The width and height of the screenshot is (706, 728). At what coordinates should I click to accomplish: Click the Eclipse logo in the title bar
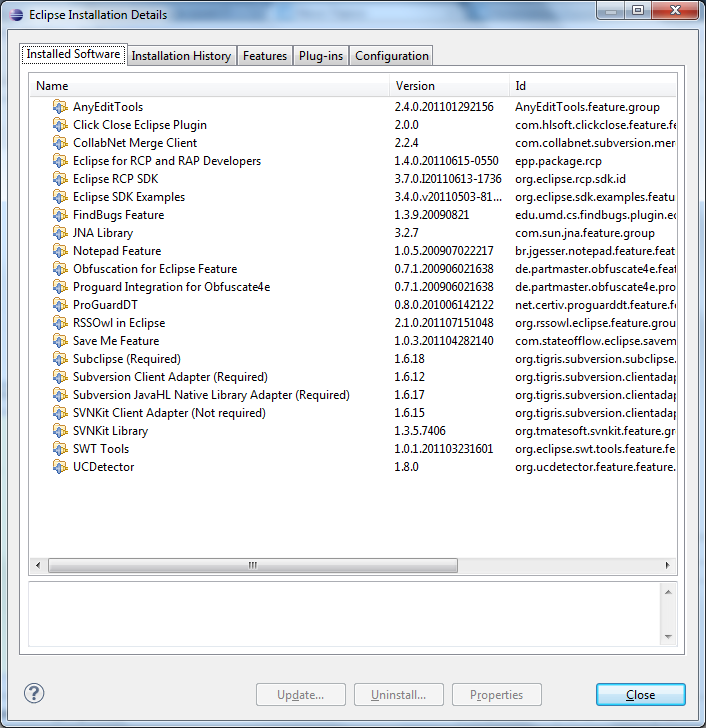point(16,15)
